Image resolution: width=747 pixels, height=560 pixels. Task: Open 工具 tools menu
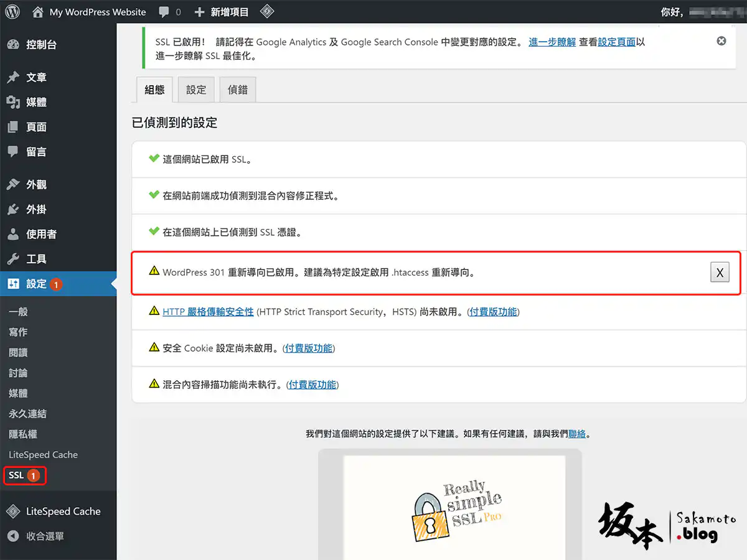36,259
